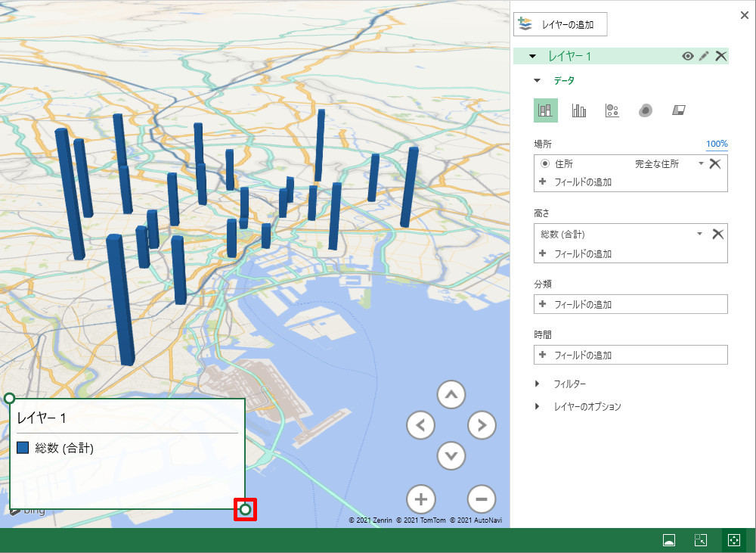Change visualization to region map
Image resolution: width=756 pixels, height=553 pixels.
[678, 110]
